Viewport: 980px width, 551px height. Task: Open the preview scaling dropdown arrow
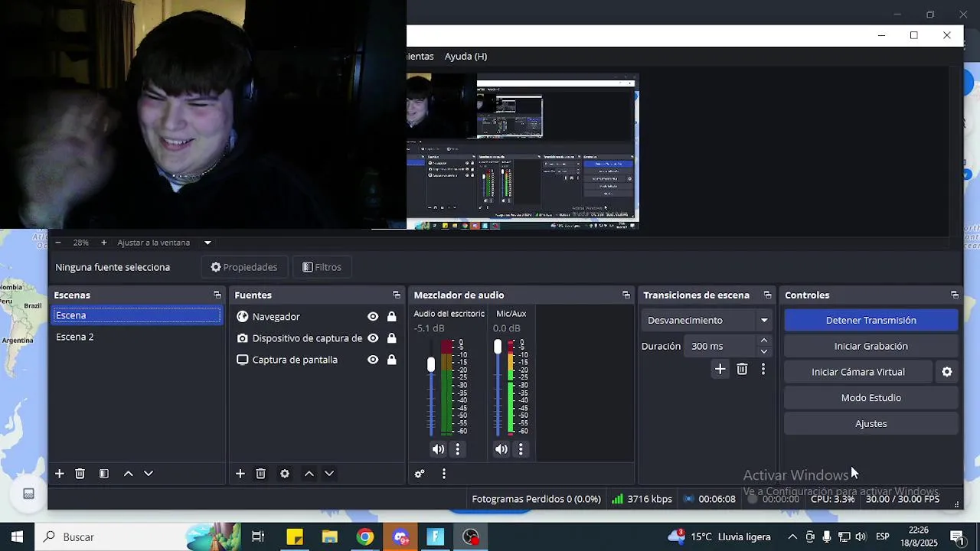[x=207, y=243]
